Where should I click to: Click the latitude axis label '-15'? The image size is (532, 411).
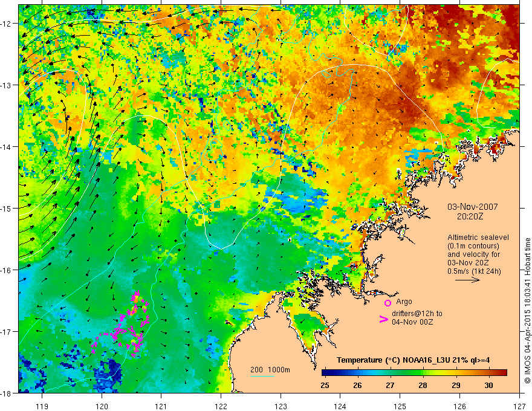(6, 208)
